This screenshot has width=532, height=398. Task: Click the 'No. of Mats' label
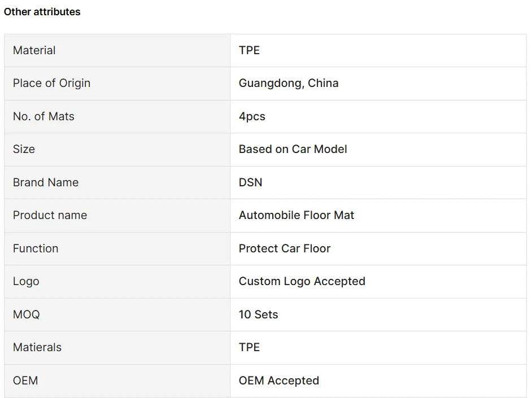[x=43, y=116]
